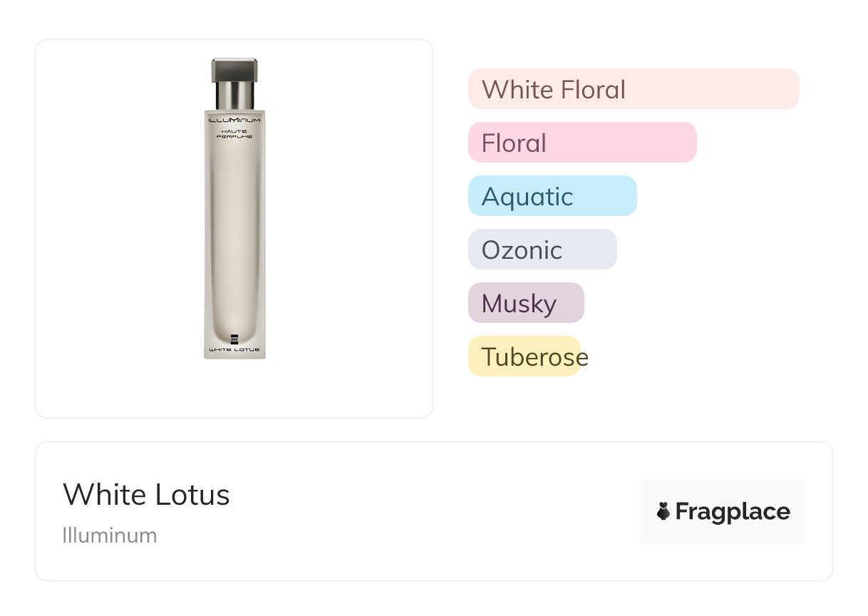Click blank area between the title and the Fragplace badge
Viewport: 868px width, 616px height.
pos(428,511)
